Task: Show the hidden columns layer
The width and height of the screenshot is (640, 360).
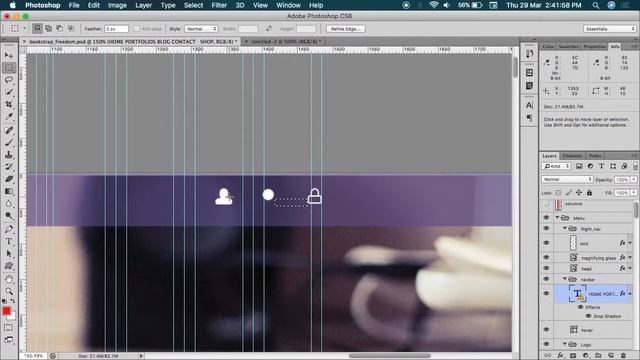Action: tap(546, 204)
